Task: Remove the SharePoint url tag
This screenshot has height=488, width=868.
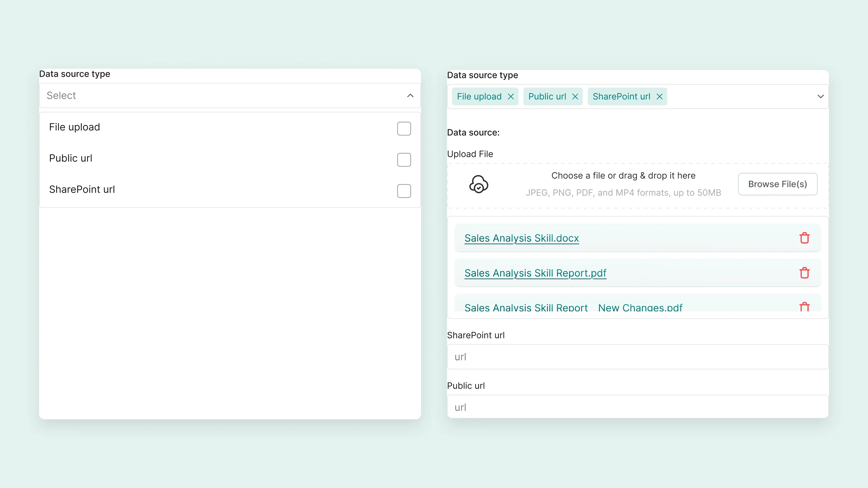Action: click(659, 97)
